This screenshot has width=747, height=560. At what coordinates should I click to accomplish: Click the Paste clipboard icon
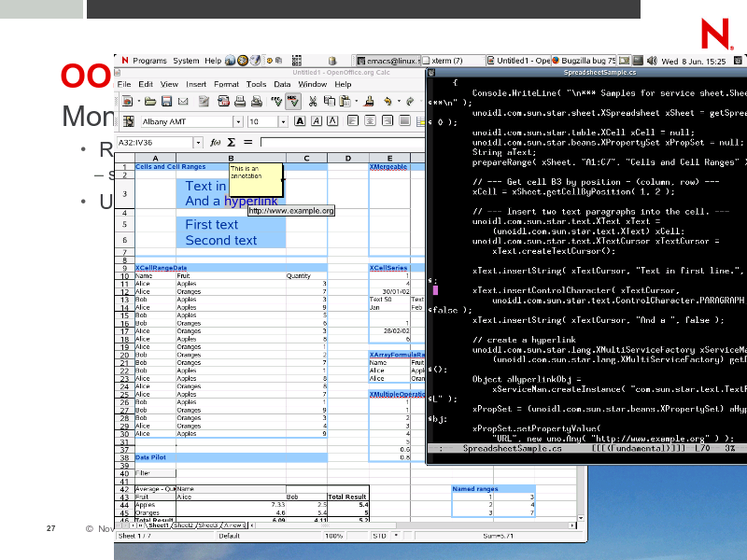[345, 101]
